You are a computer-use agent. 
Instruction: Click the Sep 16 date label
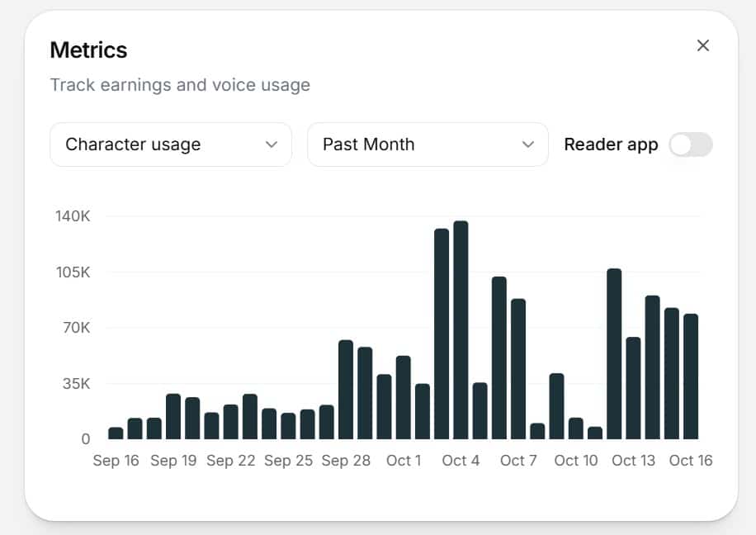(x=116, y=461)
